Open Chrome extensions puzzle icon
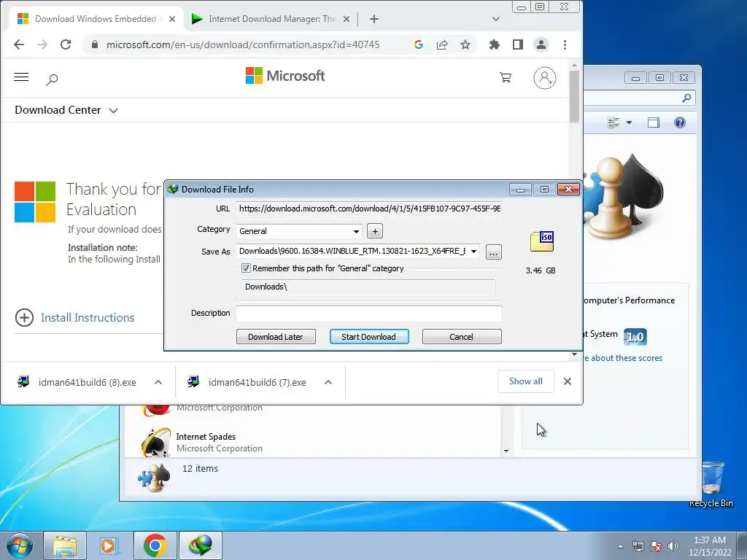The width and height of the screenshot is (747, 560). coord(495,44)
